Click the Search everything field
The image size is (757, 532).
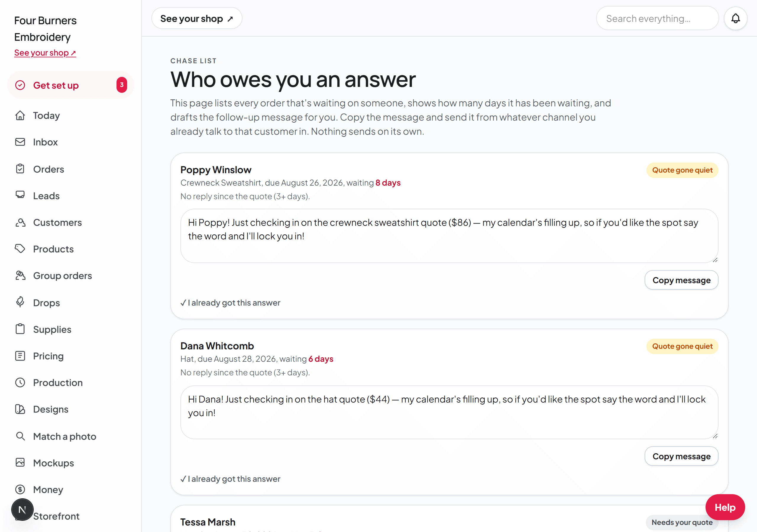(x=657, y=18)
